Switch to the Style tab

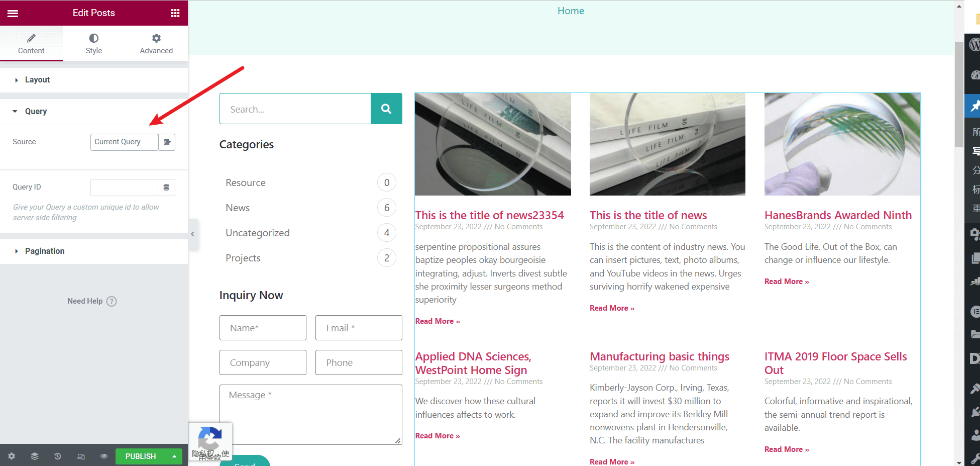tap(94, 44)
